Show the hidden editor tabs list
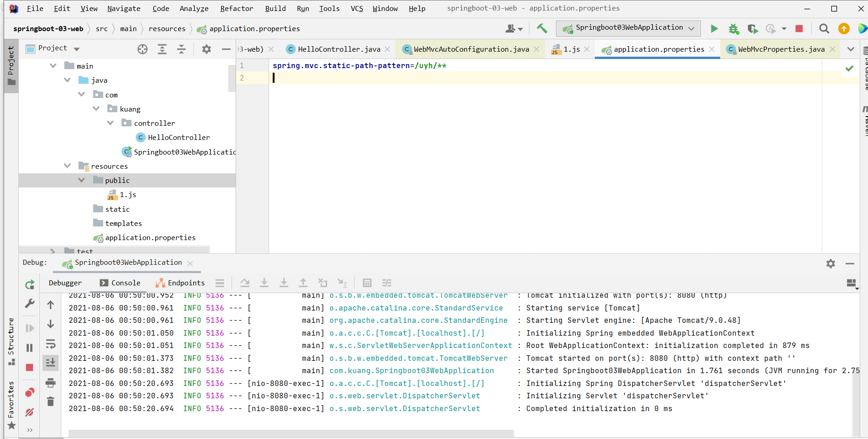This screenshot has width=868, height=439. (x=851, y=49)
